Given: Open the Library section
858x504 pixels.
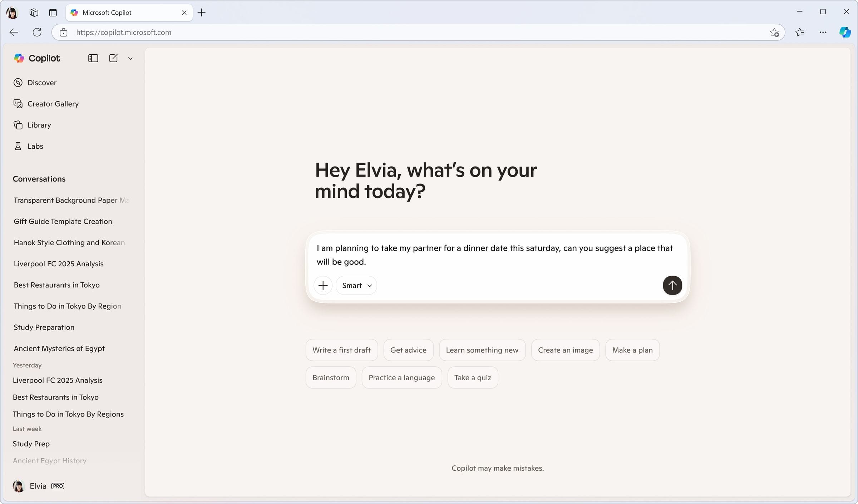Looking at the screenshot, I should click(32, 125).
